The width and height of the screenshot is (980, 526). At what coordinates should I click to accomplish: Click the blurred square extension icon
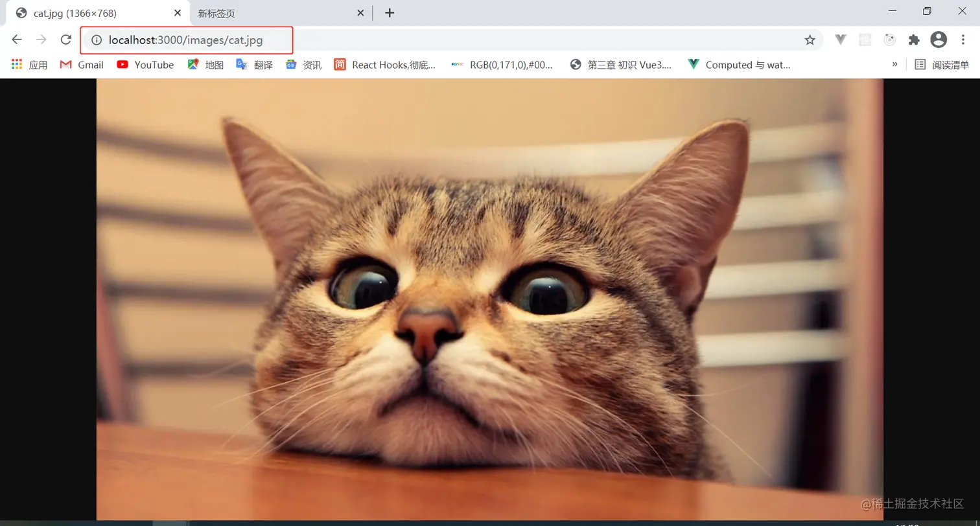[865, 40]
